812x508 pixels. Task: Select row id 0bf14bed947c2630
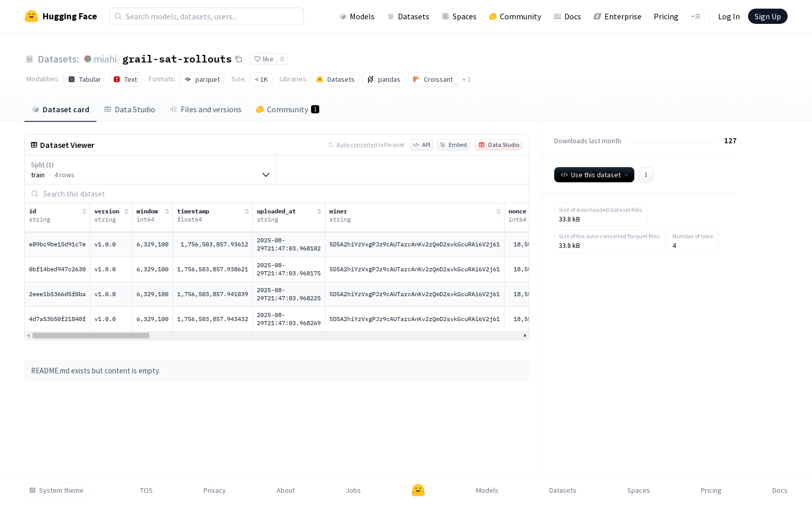(x=57, y=269)
